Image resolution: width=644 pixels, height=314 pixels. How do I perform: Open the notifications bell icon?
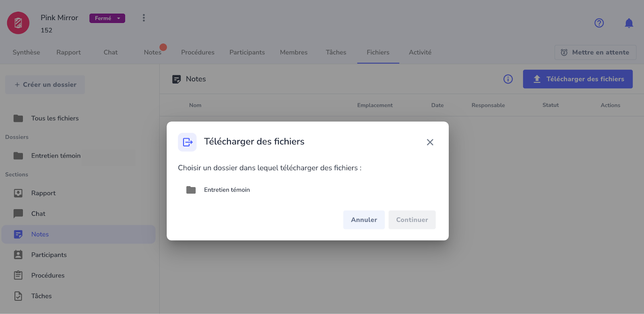point(629,23)
